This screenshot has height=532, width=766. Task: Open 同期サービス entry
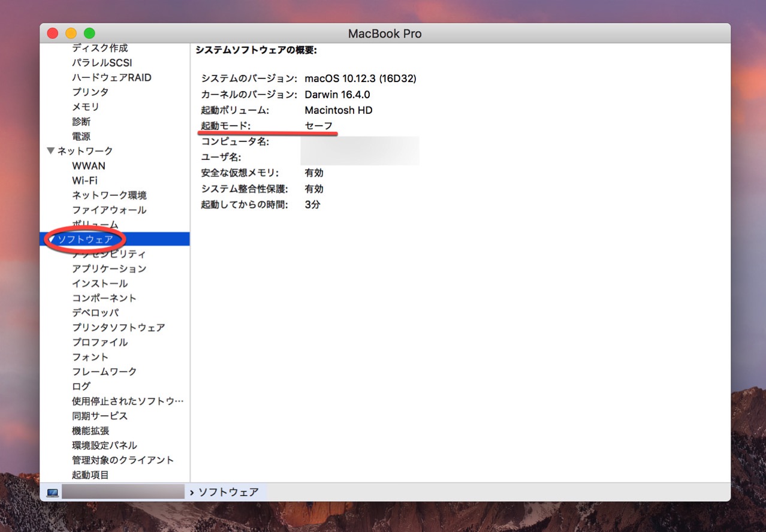pyautogui.click(x=100, y=416)
